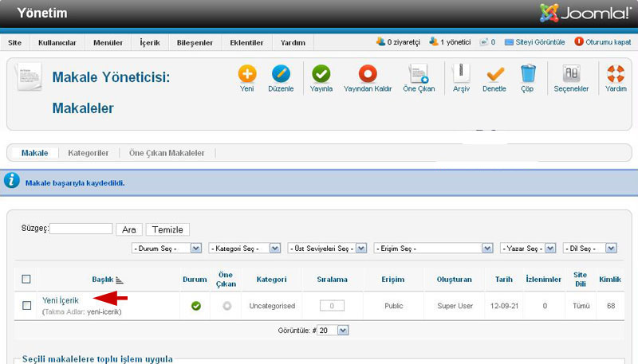This screenshot has width=638, height=364.
Task: Open the İçerik menu
Action: (150, 43)
